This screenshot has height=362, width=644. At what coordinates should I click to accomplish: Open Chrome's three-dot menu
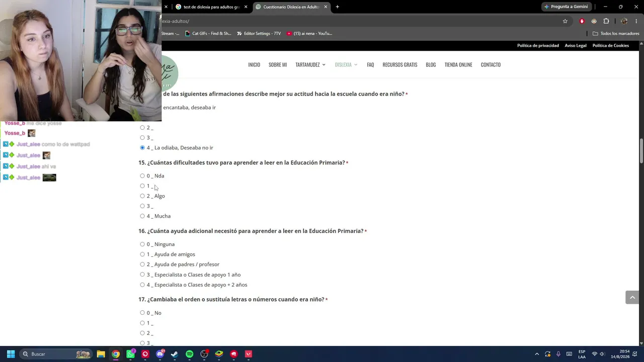[636, 21]
